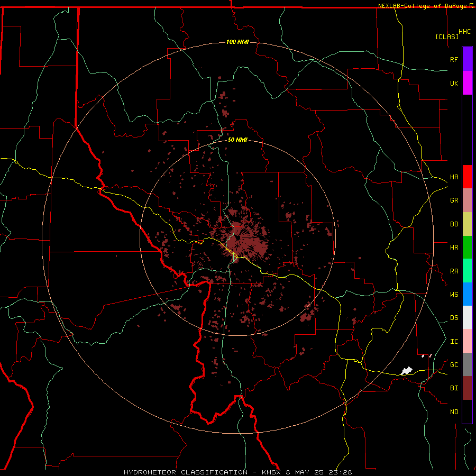
Task: Click the white dry snow echo blob
Action: [407, 371]
